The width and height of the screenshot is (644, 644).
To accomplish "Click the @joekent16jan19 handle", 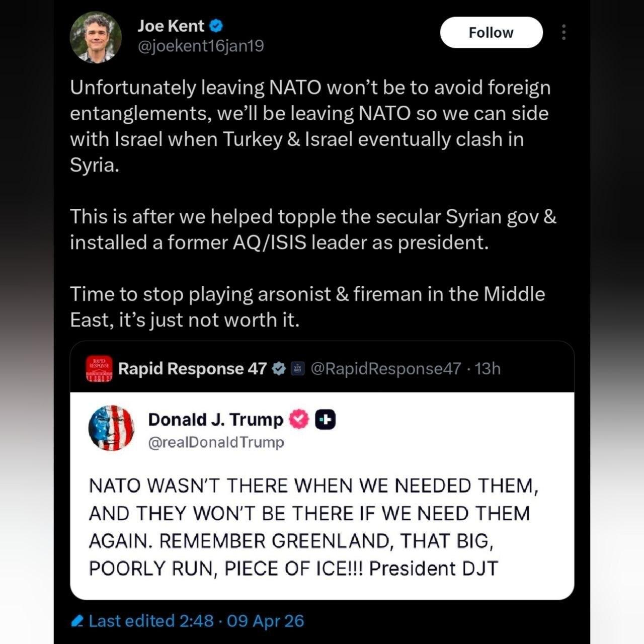I will (201, 46).
